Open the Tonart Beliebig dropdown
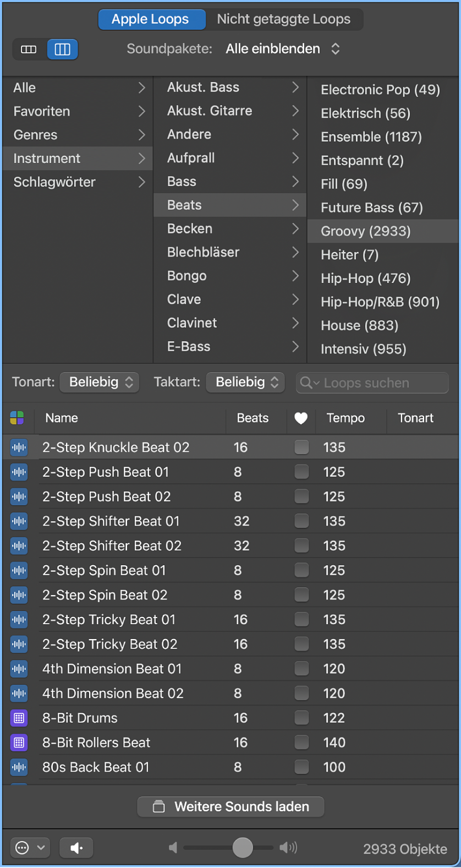The width and height of the screenshot is (461, 868). click(x=99, y=382)
